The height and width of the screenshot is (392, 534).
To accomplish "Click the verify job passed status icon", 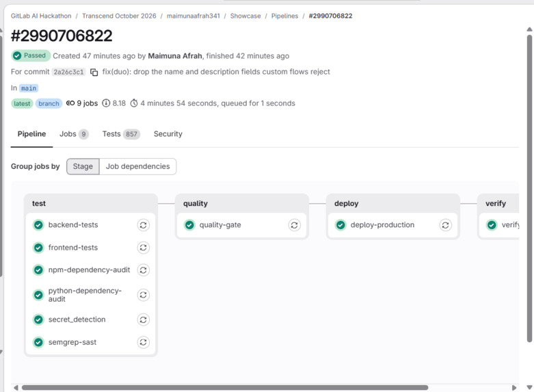I will pyautogui.click(x=492, y=225).
